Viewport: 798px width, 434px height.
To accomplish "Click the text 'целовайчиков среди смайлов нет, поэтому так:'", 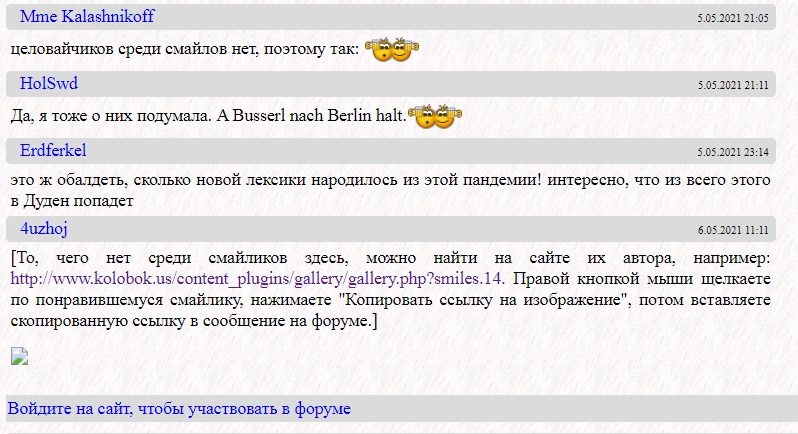I will point(185,49).
